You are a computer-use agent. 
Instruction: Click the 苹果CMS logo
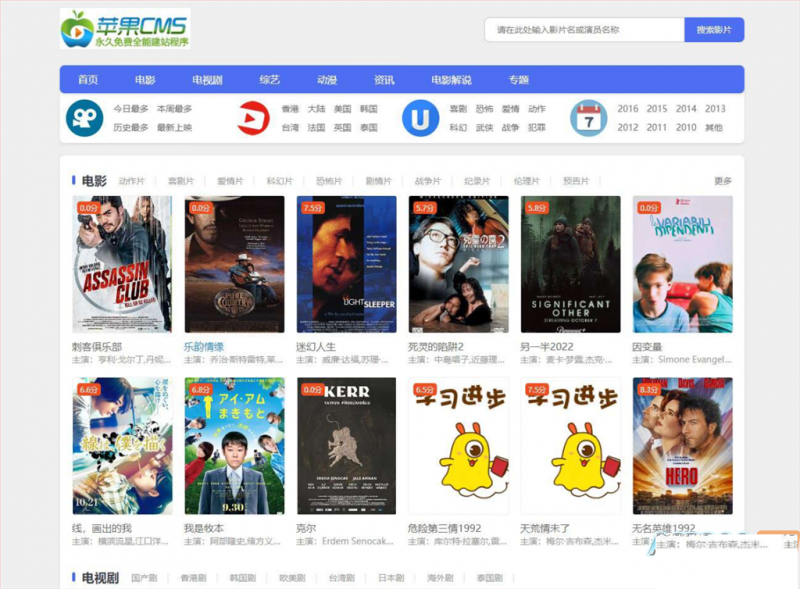[x=125, y=29]
